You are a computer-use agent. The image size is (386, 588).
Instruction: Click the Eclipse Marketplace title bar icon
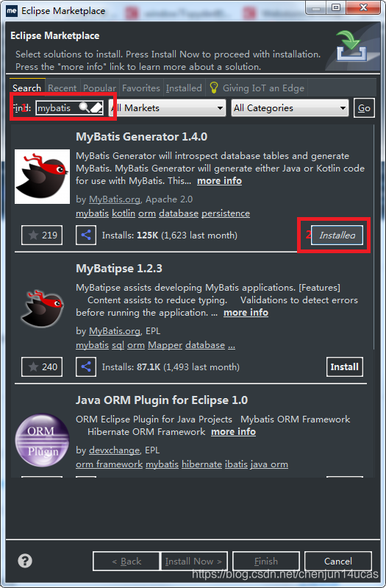point(12,10)
